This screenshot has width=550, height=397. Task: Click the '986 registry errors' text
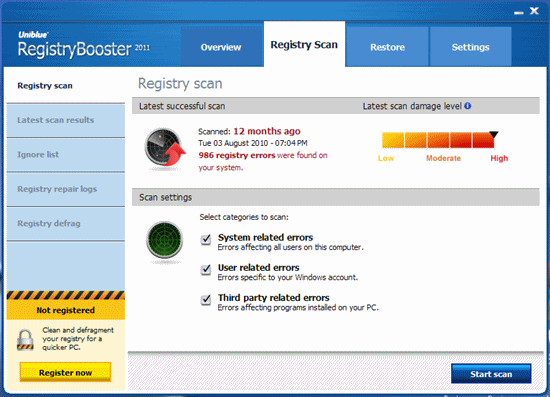[237, 155]
